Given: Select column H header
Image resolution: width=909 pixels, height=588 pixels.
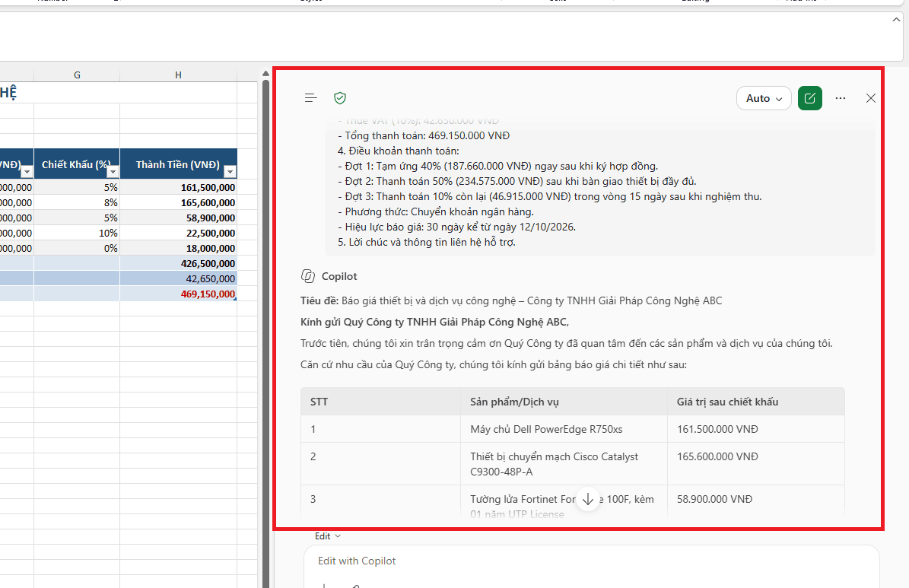Looking at the screenshot, I should (x=179, y=75).
